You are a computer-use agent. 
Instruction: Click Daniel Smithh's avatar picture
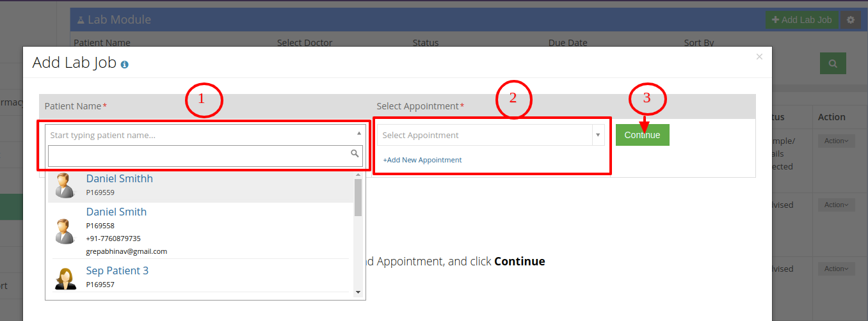65,185
